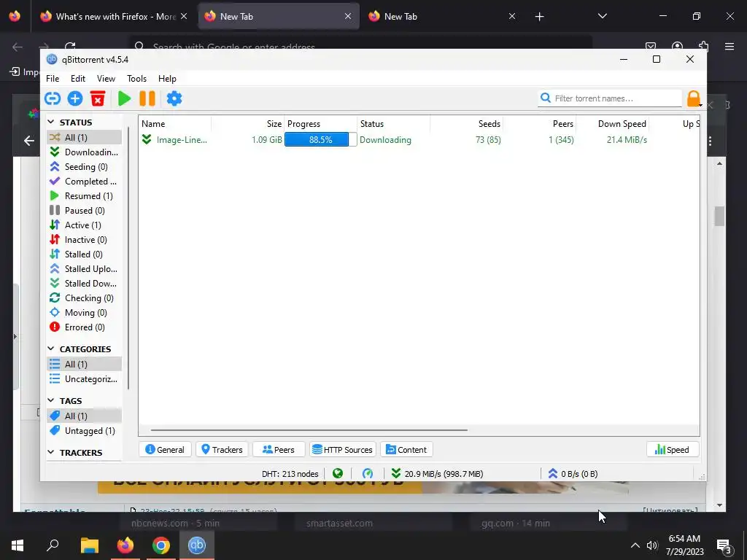Open the Edit menu
Viewport: 747px width, 560px height.
(78, 79)
